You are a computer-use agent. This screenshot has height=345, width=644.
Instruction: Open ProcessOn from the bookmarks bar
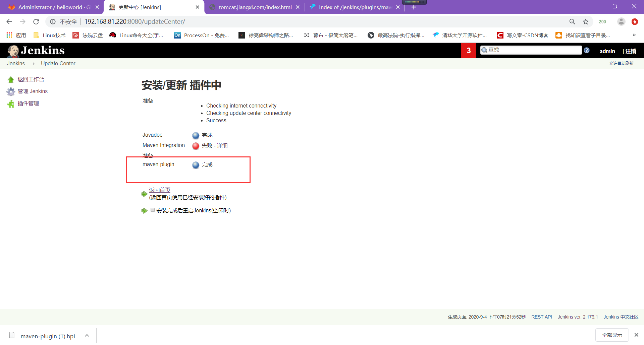tap(202, 35)
